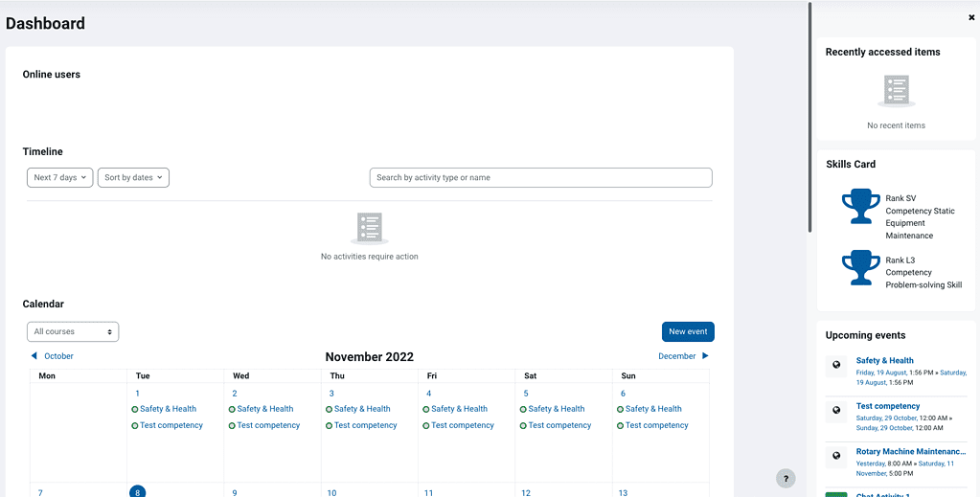
Task: Click Test competency event circle on day 5
Action: click(x=523, y=426)
